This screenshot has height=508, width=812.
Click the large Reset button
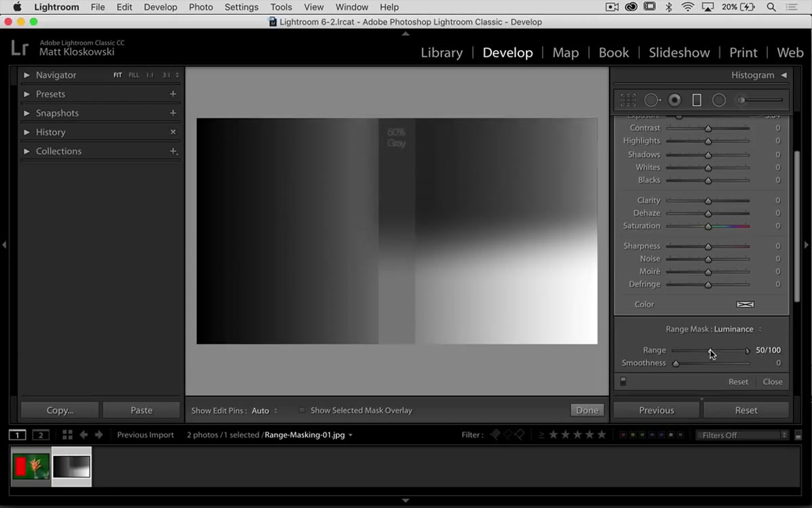point(746,410)
